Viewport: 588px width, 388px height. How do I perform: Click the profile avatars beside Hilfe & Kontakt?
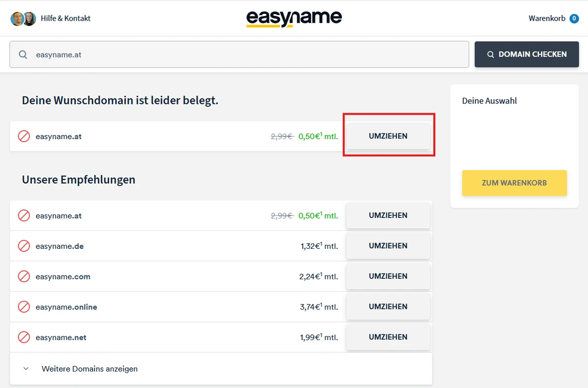23,18
